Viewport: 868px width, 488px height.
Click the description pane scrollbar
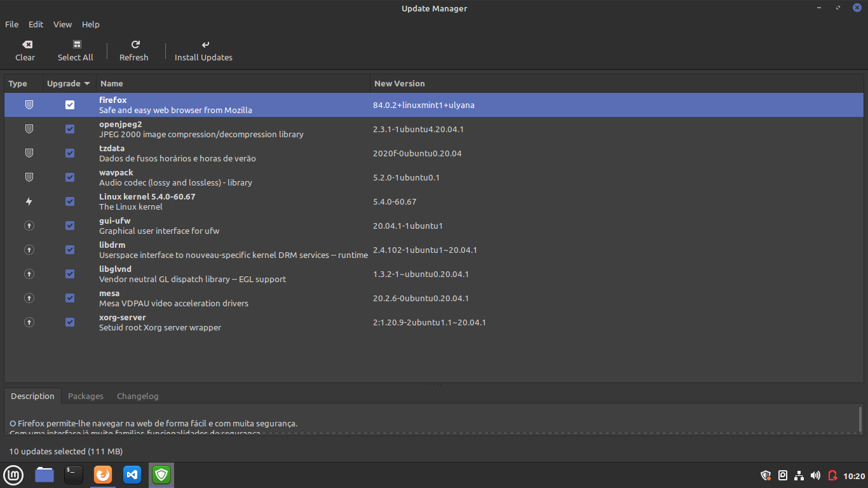(860, 419)
